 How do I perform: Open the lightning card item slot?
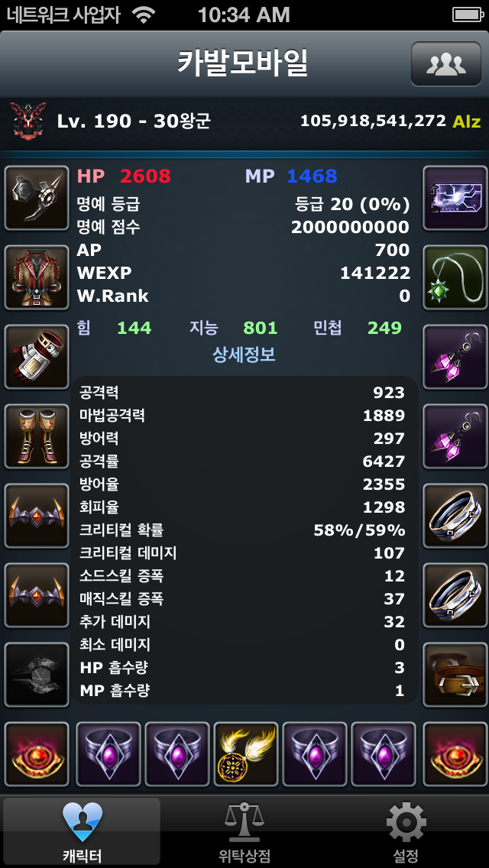[455, 198]
